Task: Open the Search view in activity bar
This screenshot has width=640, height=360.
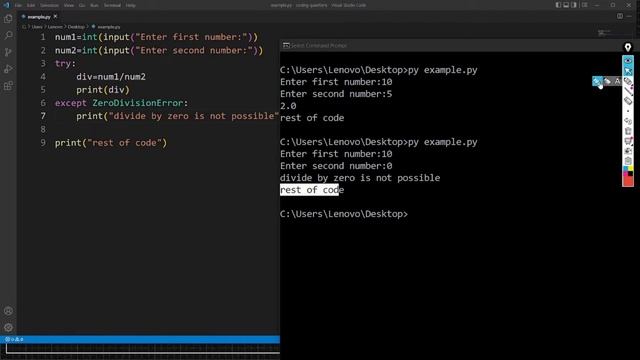Action: (x=8, y=36)
